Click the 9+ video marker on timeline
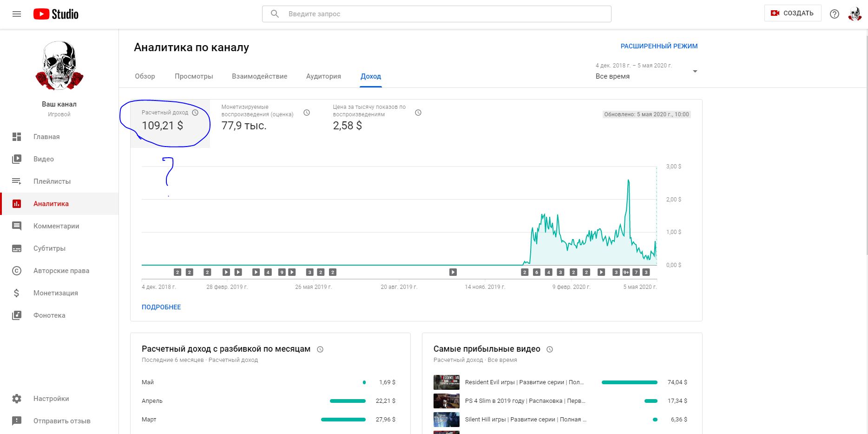Image resolution: width=868 pixels, height=434 pixels. click(626, 272)
